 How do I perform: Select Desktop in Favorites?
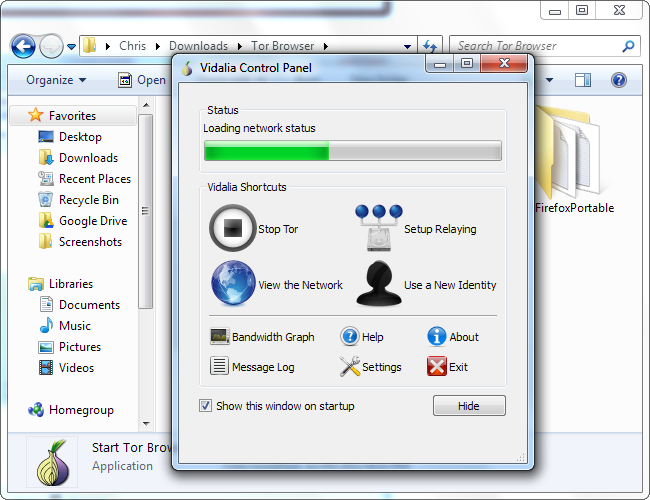pyautogui.click(x=70, y=137)
